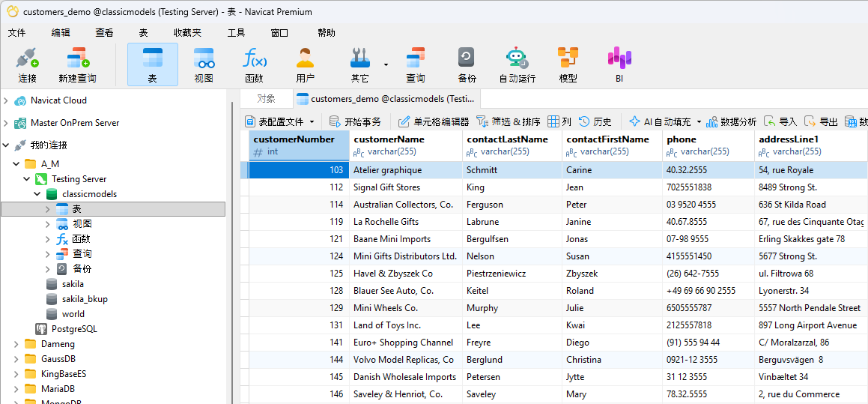
Task: Open the 查看 menu
Action: click(104, 33)
